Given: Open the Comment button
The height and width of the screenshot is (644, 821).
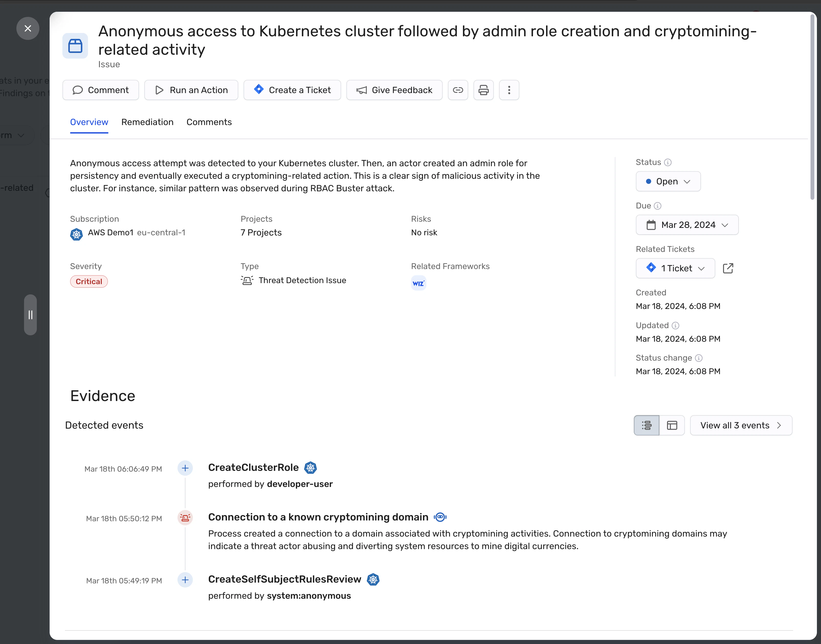Looking at the screenshot, I should coord(101,90).
